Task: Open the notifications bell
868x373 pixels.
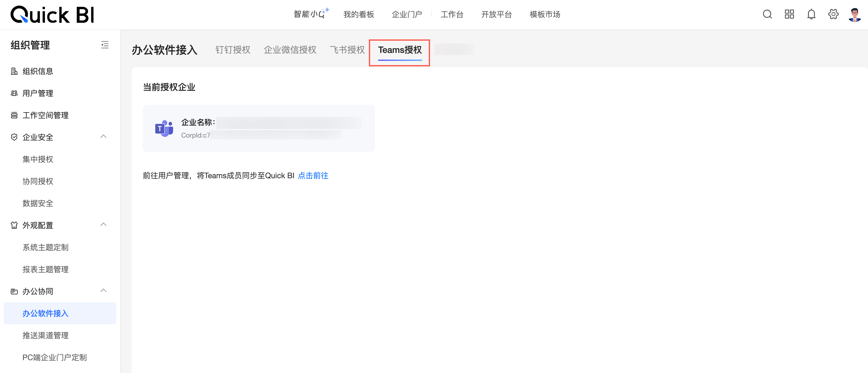Action: pyautogui.click(x=811, y=14)
